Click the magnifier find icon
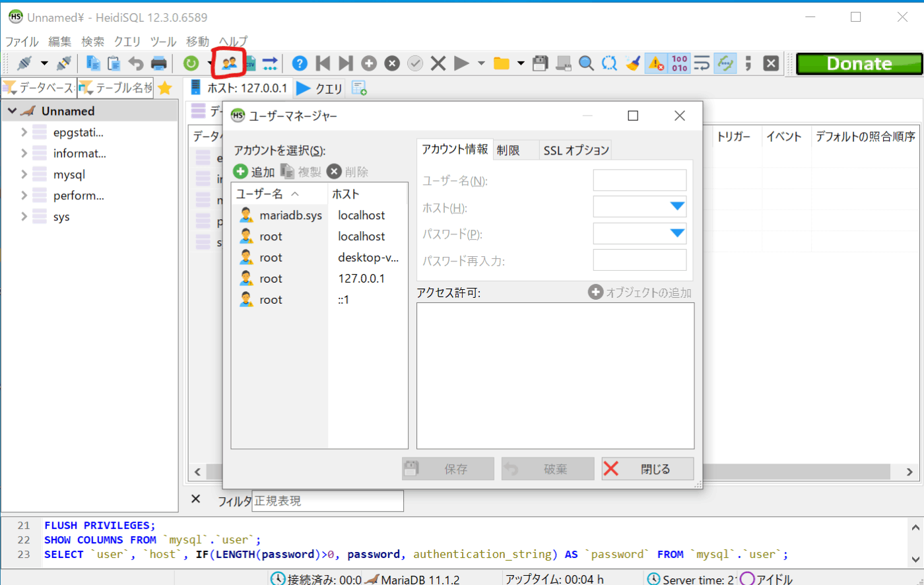Viewport: 924px width, 585px height. (586, 63)
